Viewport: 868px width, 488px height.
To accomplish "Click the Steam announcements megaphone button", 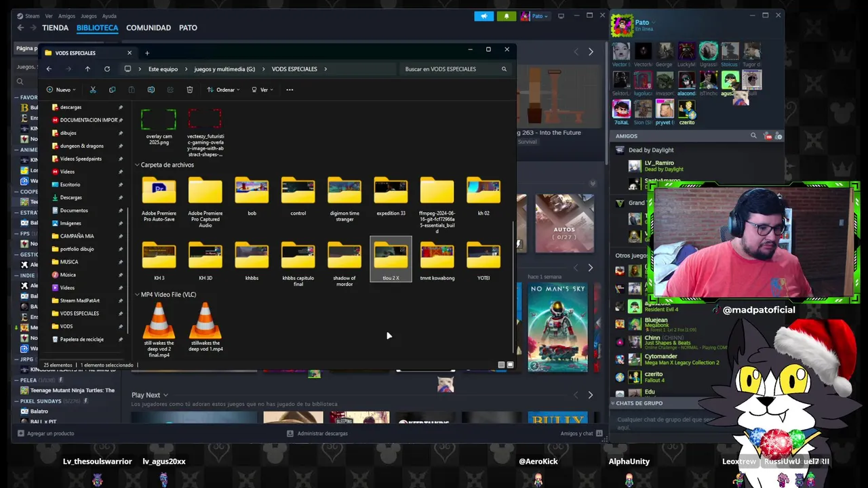I will click(484, 16).
